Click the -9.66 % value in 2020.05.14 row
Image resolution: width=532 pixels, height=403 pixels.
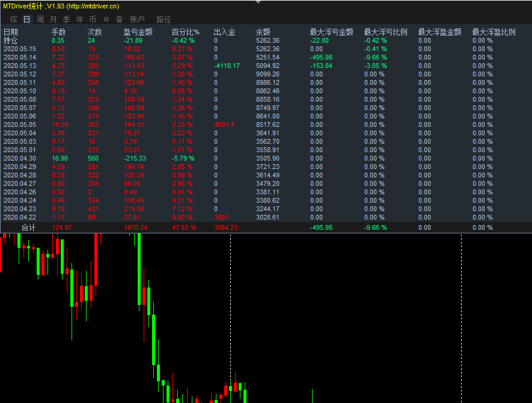tap(376, 57)
